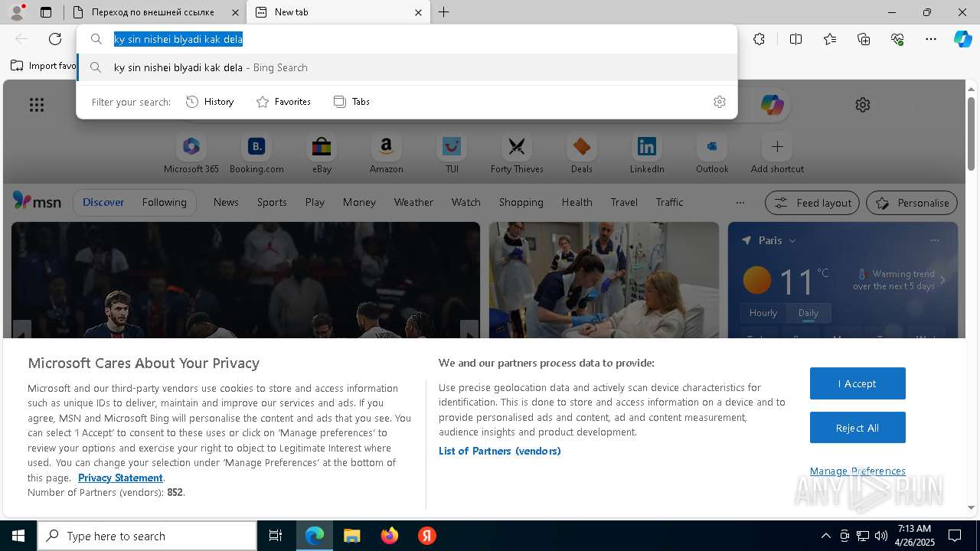Open the eBay shortcut
The width and height of the screenshot is (980, 551).
[x=322, y=153]
